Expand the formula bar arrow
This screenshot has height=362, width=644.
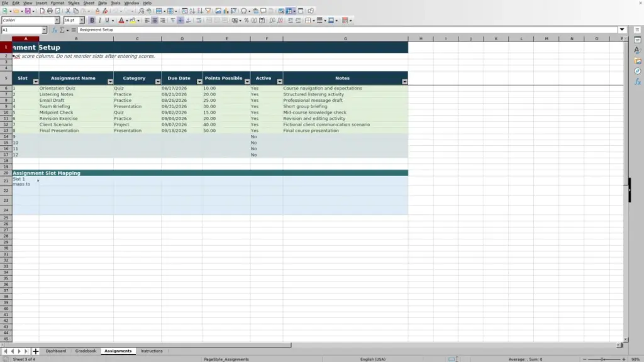tap(622, 30)
